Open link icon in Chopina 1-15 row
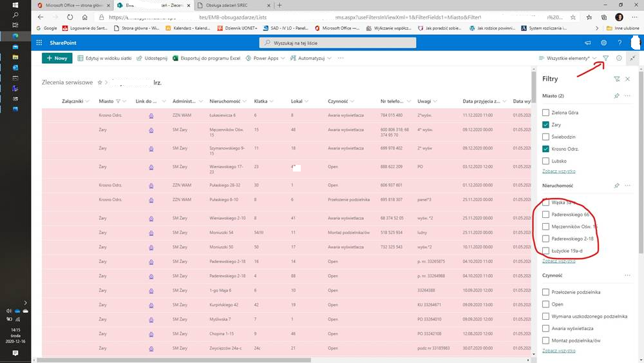This screenshot has height=363, width=644. point(151,334)
